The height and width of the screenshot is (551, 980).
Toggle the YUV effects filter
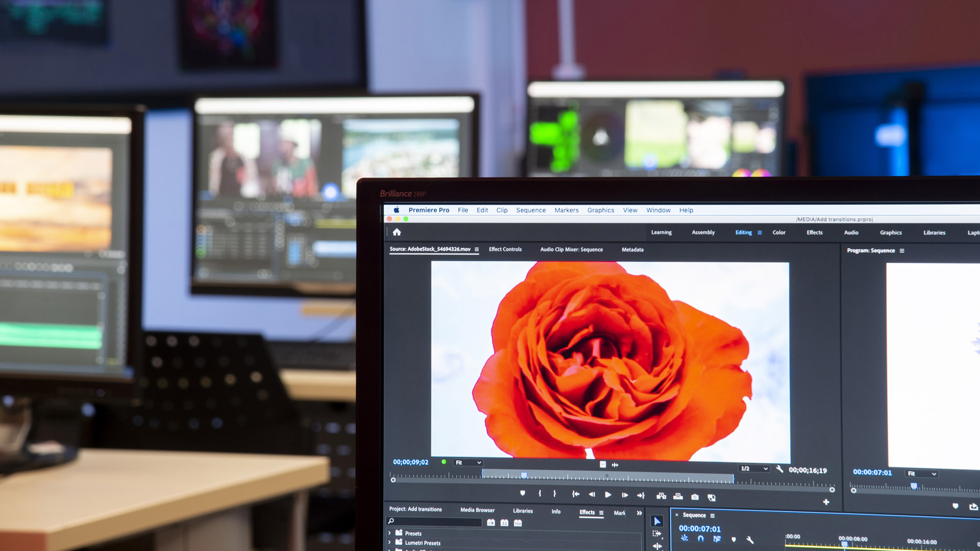tap(518, 523)
